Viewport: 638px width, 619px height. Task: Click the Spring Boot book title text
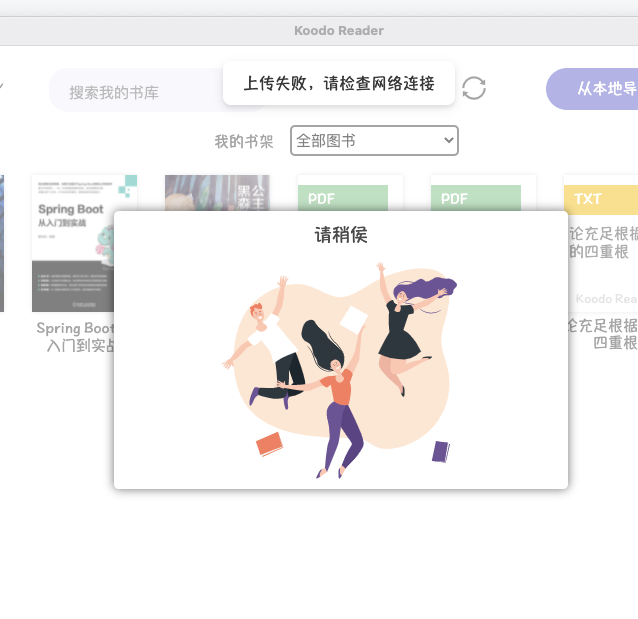coord(75,337)
